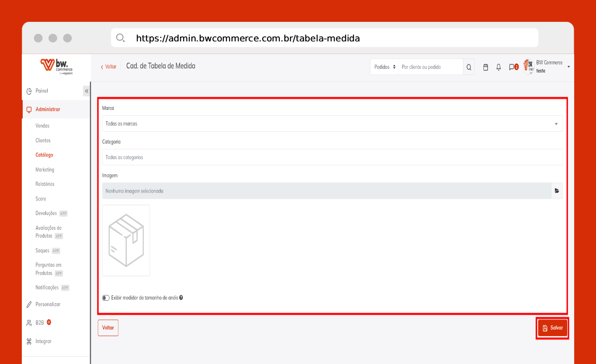Collapse the sidebar with double chevron
This screenshot has width=596, height=364.
pyautogui.click(x=86, y=91)
